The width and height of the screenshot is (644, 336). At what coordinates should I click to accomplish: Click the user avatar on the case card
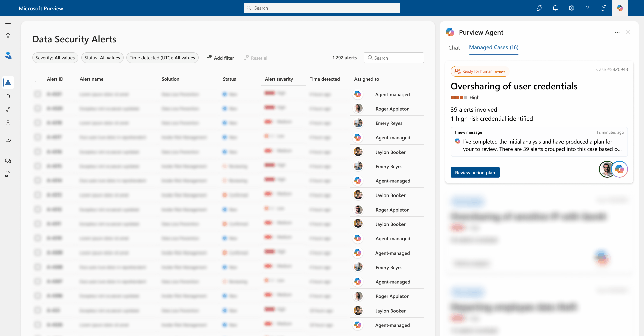(x=606, y=169)
